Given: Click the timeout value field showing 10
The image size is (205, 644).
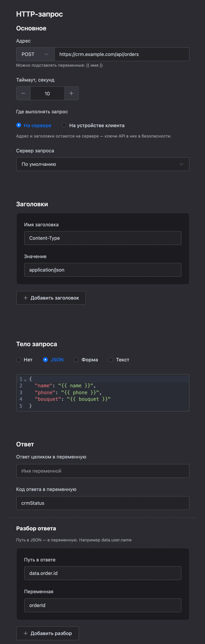Looking at the screenshot, I should (x=47, y=93).
